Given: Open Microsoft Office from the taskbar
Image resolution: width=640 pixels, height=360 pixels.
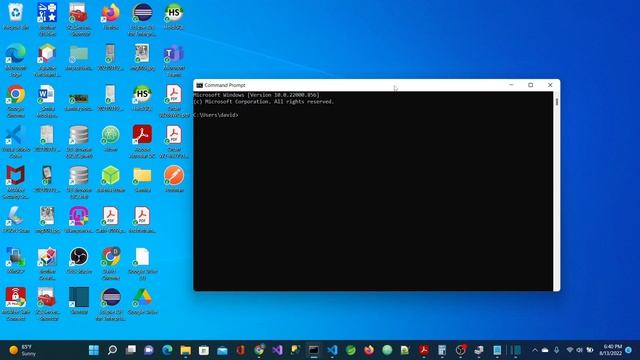Looking at the screenshot, I should click(241, 350).
